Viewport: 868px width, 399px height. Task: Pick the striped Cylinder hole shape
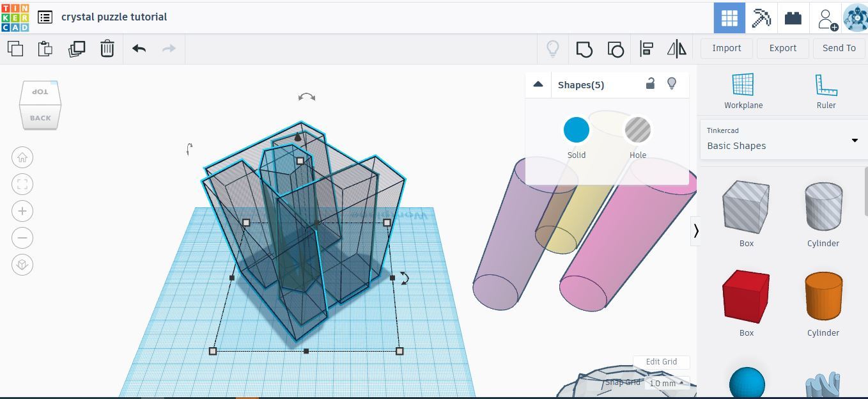pos(823,206)
